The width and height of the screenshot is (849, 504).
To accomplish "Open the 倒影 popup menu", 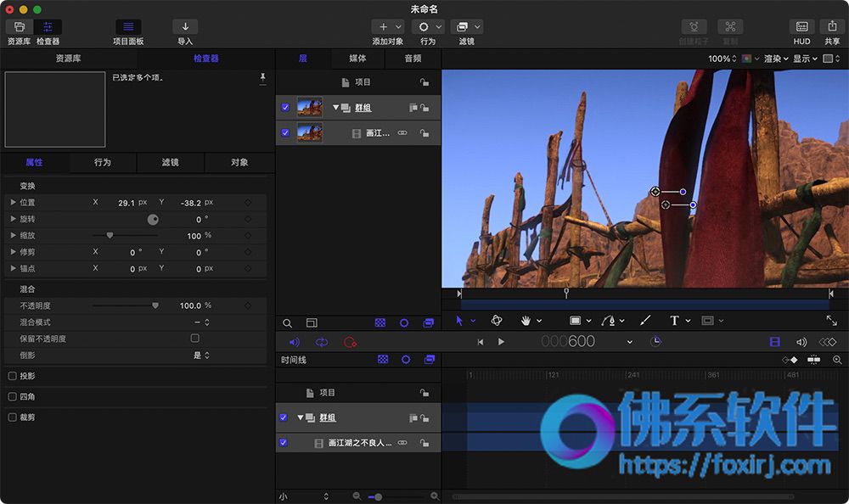I will (201, 356).
